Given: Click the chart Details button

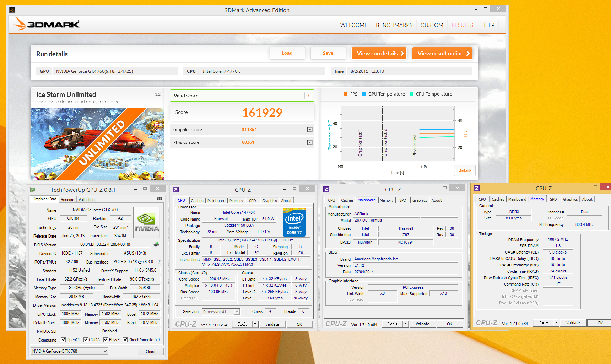Looking at the screenshot, I should 465,170.
